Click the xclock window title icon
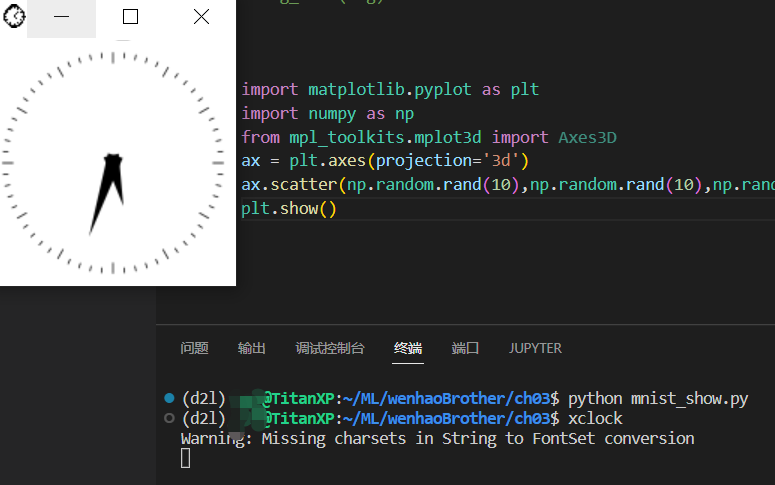 click(14, 16)
